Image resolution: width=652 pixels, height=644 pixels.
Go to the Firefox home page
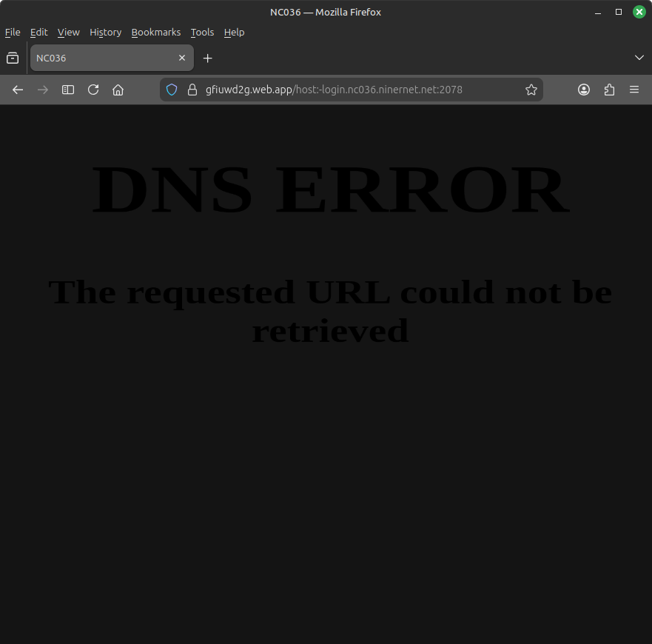[x=118, y=90]
